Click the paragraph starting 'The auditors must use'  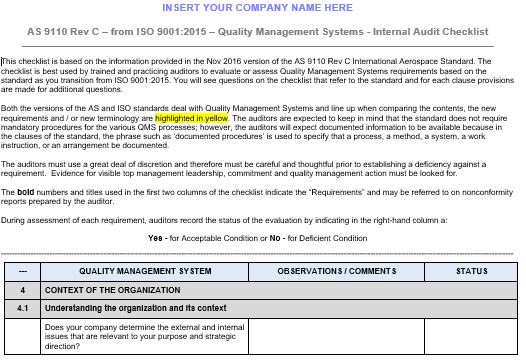point(244,169)
